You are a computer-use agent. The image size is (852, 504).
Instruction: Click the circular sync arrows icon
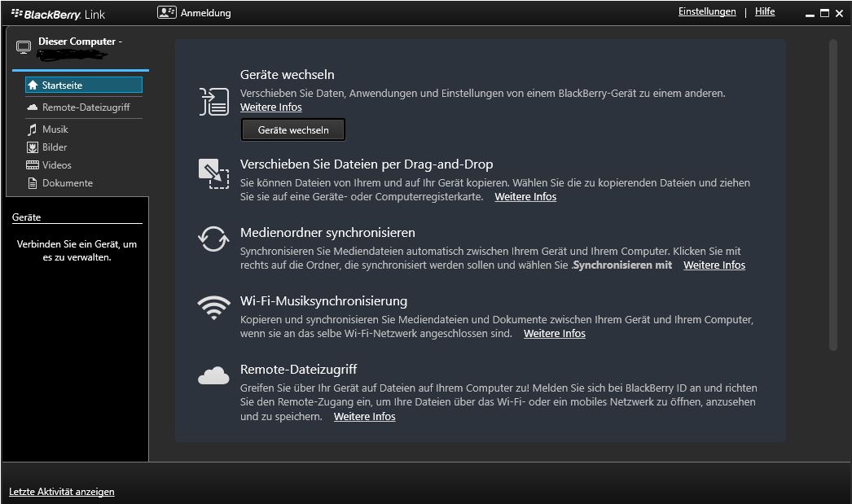(x=213, y=239)
